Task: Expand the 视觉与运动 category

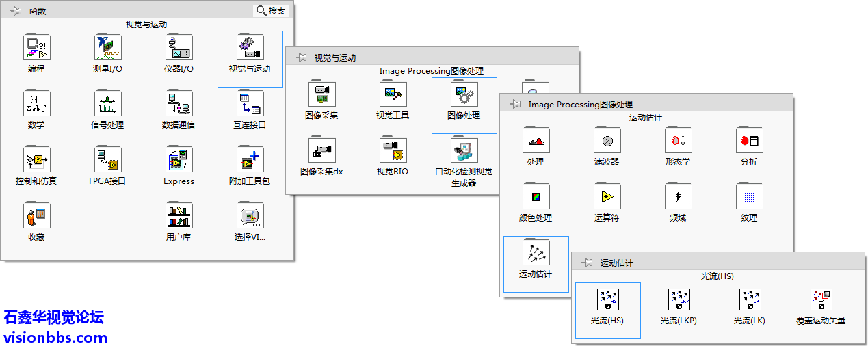Action: [250, 49]
